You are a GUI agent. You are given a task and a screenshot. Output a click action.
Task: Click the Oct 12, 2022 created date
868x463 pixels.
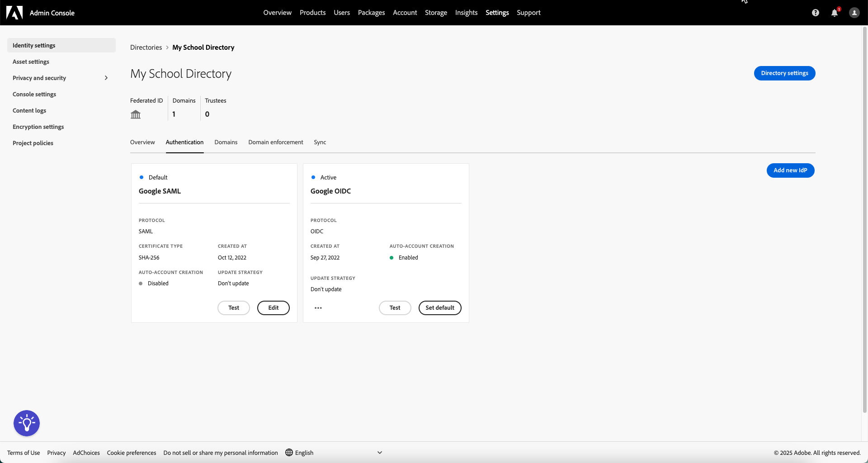pyautogui.click(x=232, y=258)
